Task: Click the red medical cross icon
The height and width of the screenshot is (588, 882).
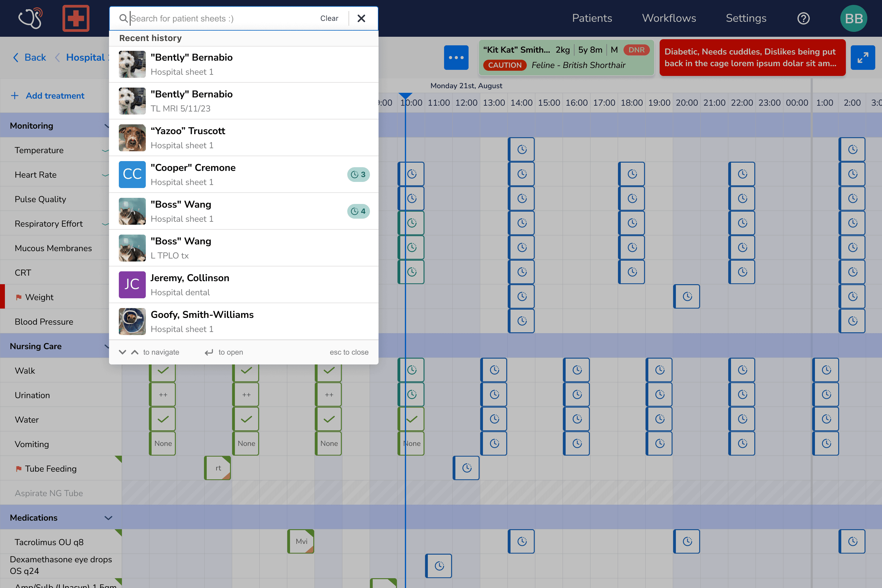Action: [x=76, y=18]
